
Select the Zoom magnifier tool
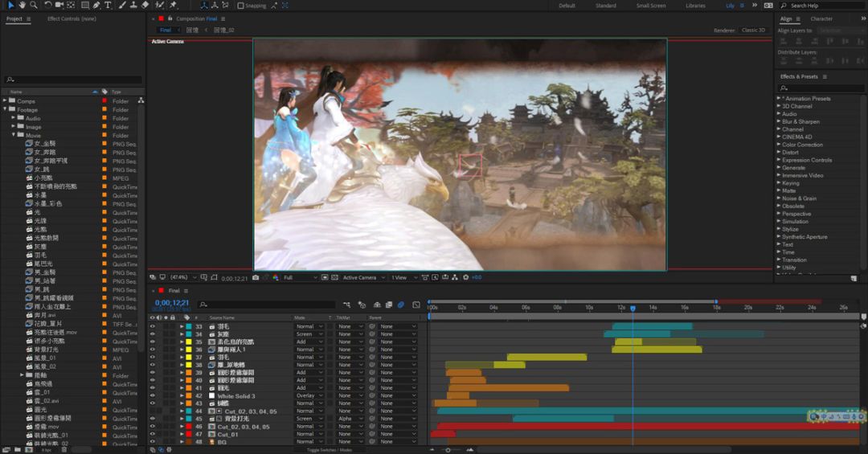pyautogui.click(x=35, y=5)
